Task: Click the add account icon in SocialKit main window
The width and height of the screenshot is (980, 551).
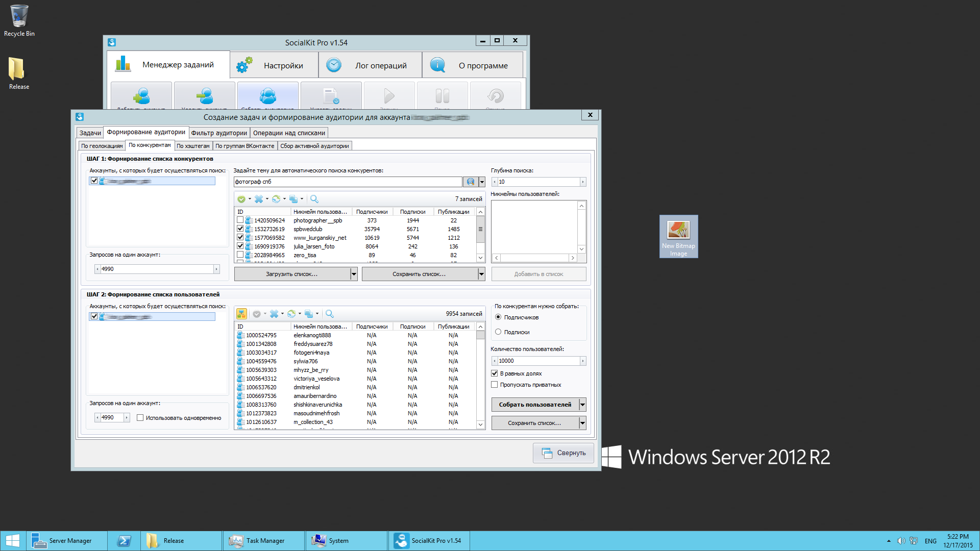Action: 141,95
